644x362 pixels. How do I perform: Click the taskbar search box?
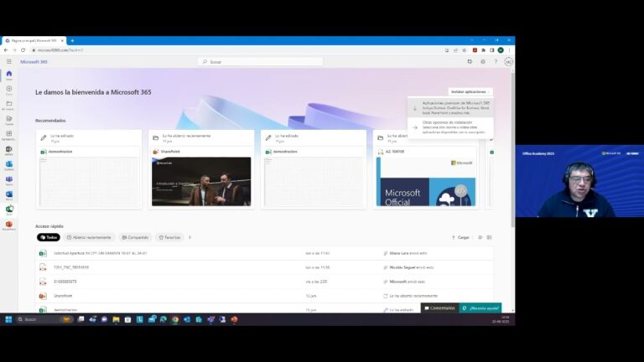coord(44,319)
